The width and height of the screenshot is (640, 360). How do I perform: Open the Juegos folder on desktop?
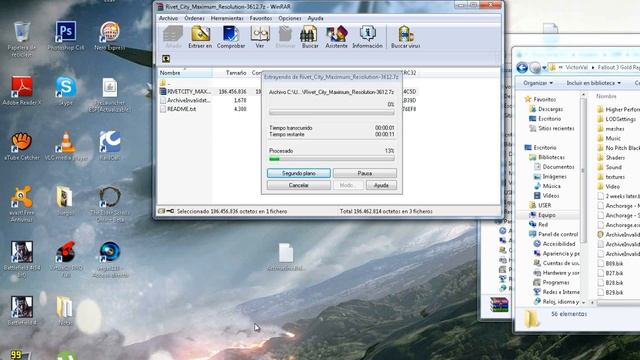pyautogui.click(x=64, y=201)
